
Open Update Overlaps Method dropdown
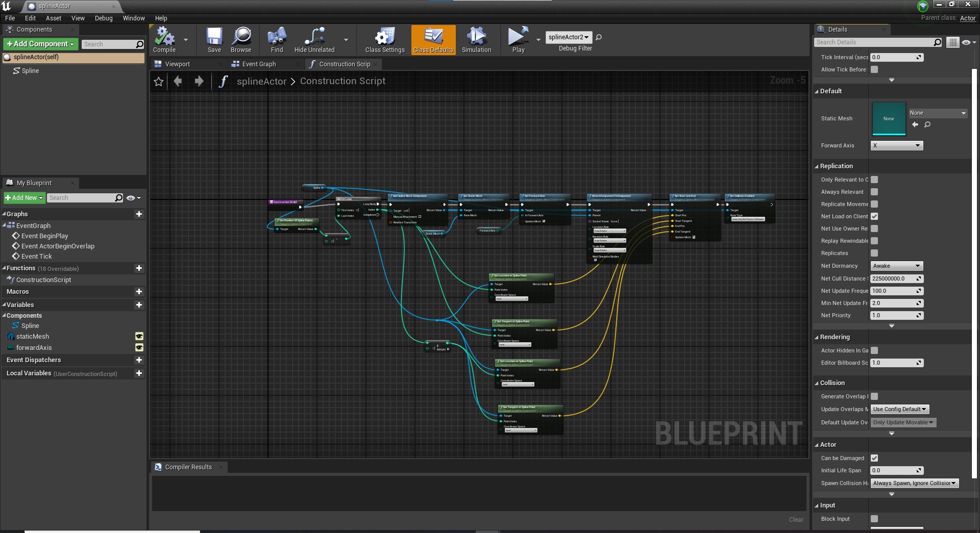coord(900,410)
